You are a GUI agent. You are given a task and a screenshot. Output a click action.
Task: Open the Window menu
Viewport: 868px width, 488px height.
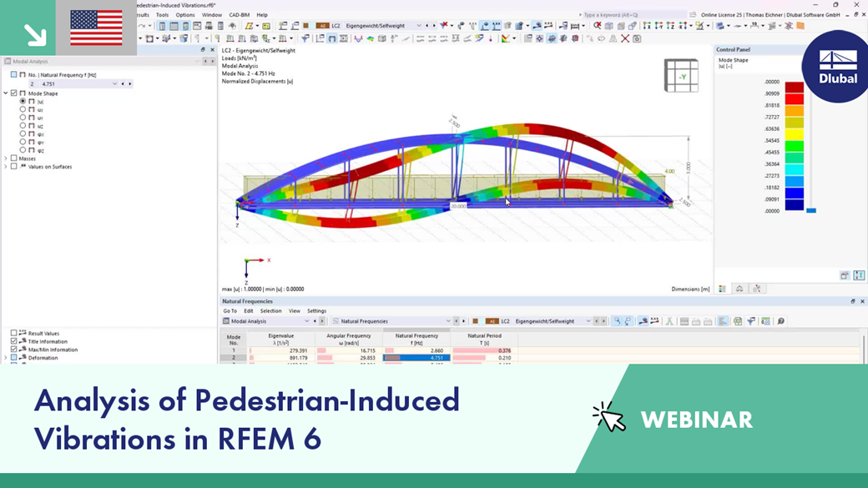211,15
